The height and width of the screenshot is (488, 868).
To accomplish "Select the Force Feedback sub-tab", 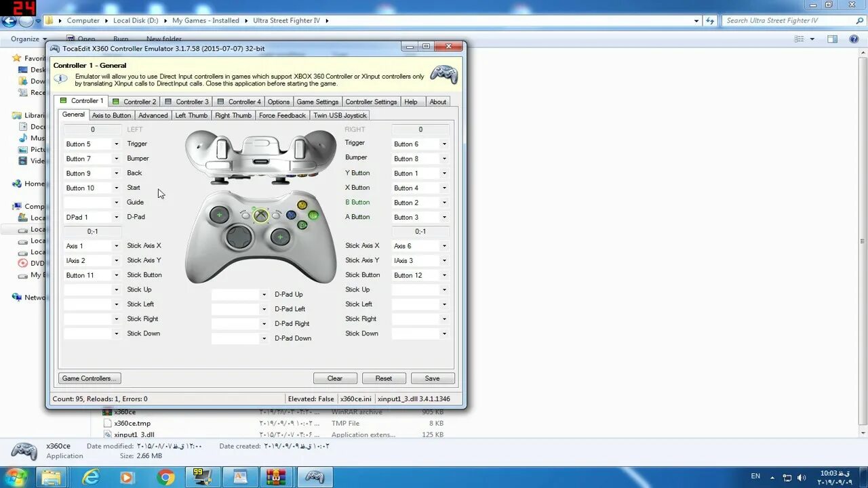I will [282, 115].
